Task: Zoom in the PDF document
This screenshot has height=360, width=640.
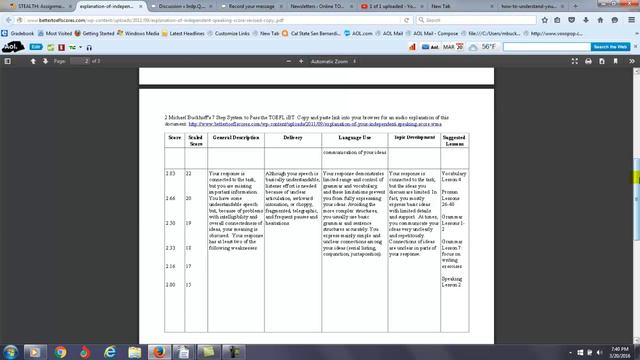Action: (x=301, y=61)
